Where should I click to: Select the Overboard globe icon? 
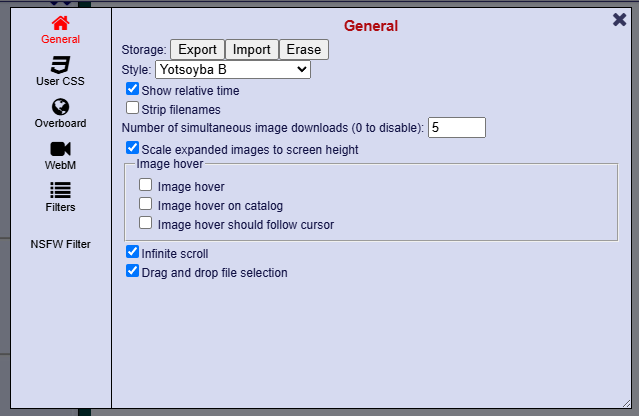tap(60, 107)
